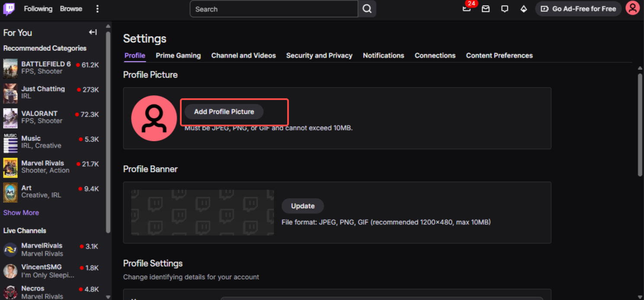This screenshot has width=644, height=300.
Task: Click the activity icon showing 24 badge
Action: (466, 8)
